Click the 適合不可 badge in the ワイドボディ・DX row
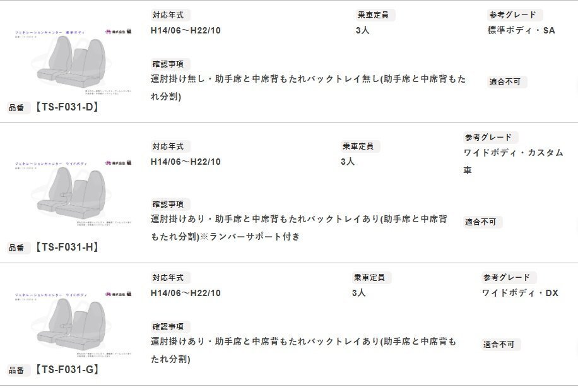 click(501, 345)
